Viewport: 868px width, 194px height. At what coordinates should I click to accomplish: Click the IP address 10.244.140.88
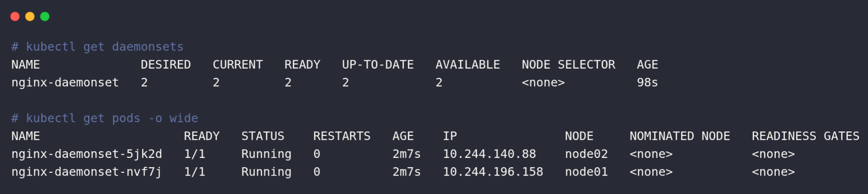coord(489,154)
